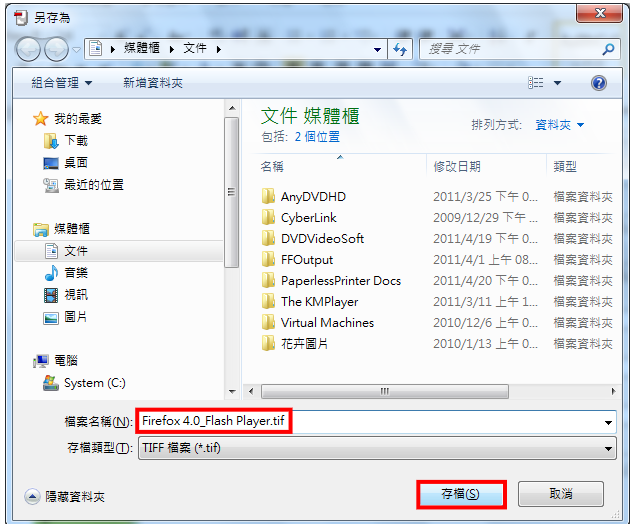Click the 取消 cancel button
The width and height of the screenshot is (640, 524).
coord(561,494)
